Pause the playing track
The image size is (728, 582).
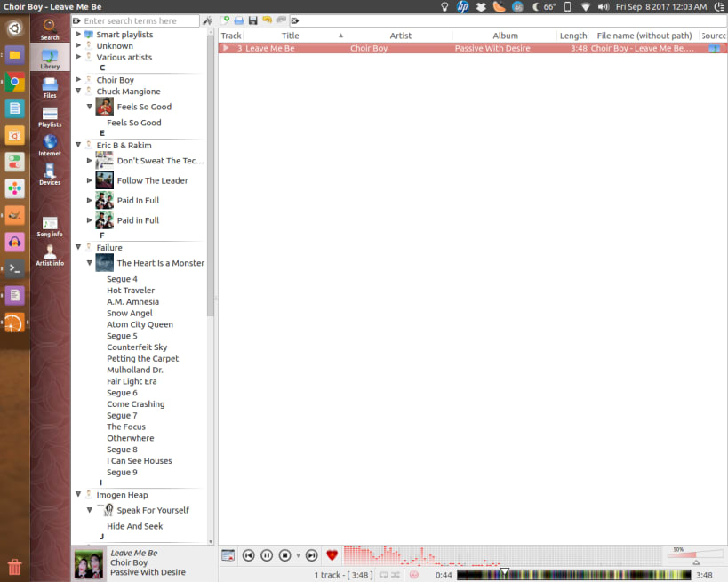click(x=267, y=555)
